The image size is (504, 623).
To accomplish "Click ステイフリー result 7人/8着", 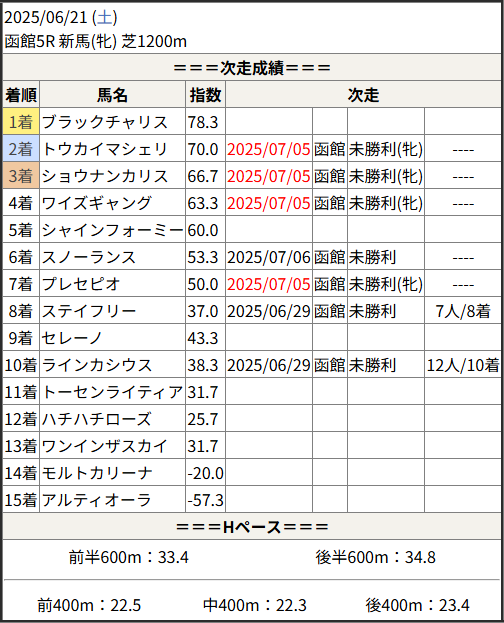I will 463,312.
